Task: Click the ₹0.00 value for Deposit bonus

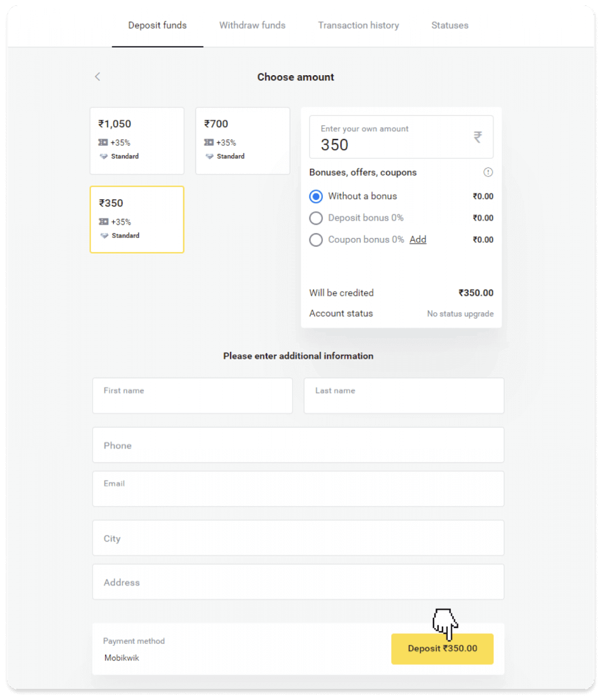Action: coord(483,218)
